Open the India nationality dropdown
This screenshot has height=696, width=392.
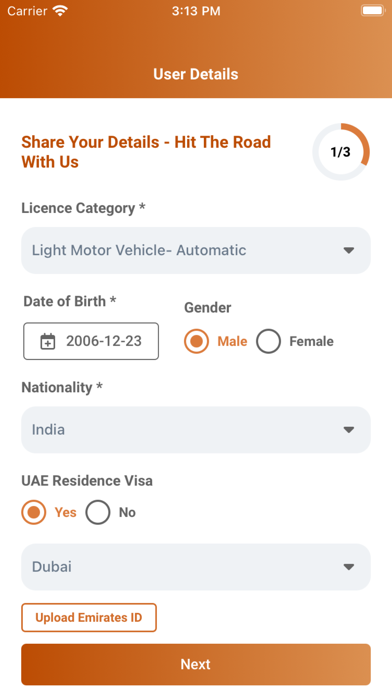point(196,430)
